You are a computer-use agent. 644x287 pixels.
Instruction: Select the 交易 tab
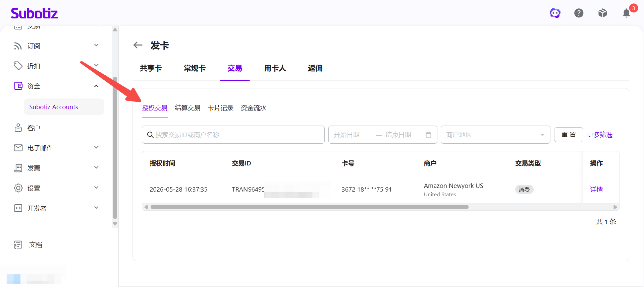pyautogui.click(x=235, y=68)
